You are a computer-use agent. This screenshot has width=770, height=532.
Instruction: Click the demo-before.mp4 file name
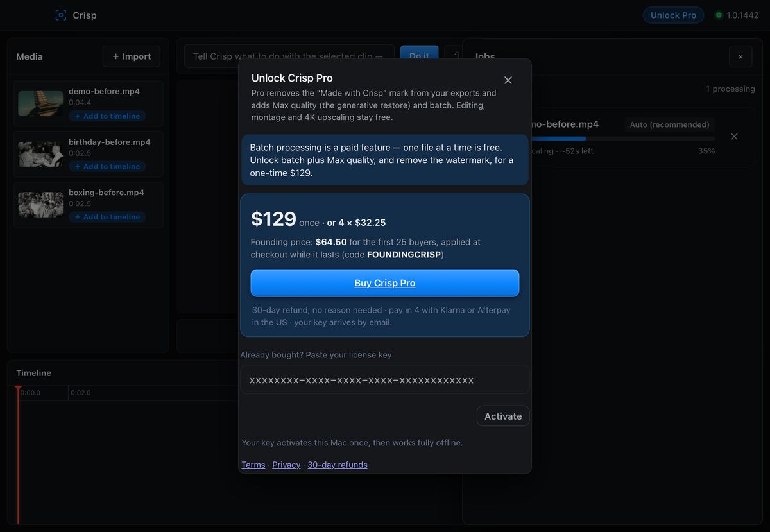(104, 91)
